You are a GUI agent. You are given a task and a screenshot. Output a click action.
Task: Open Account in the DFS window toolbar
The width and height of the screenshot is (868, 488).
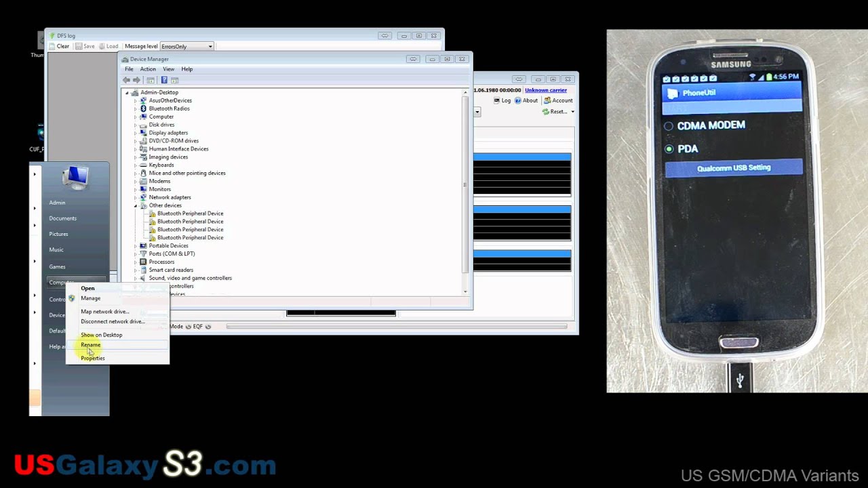pyautogui.click(x=558, y=100)
